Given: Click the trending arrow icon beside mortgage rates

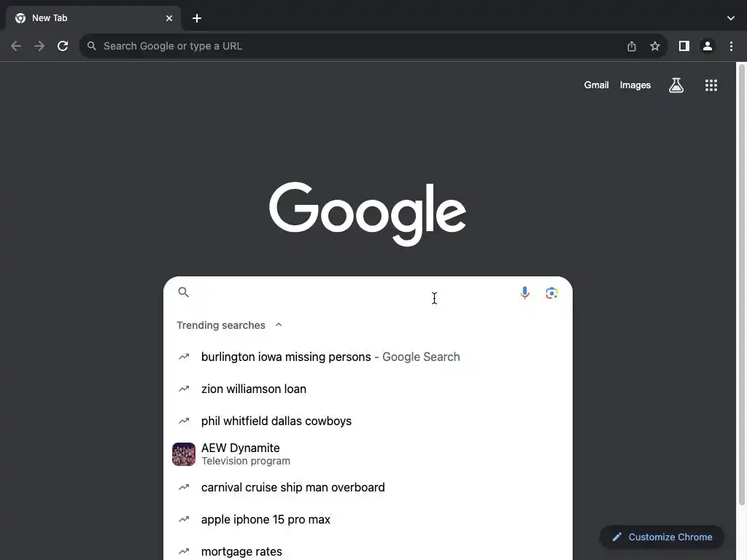Looking at the screenshot, I should point(184,551).
